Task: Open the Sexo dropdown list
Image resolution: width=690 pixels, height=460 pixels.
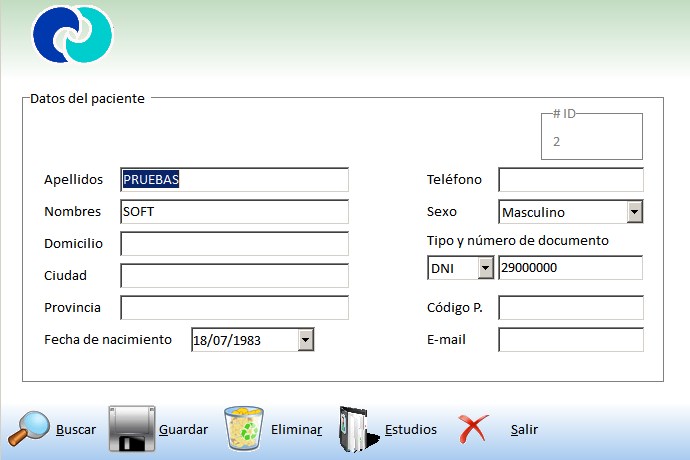Action: tap(634, 212)
